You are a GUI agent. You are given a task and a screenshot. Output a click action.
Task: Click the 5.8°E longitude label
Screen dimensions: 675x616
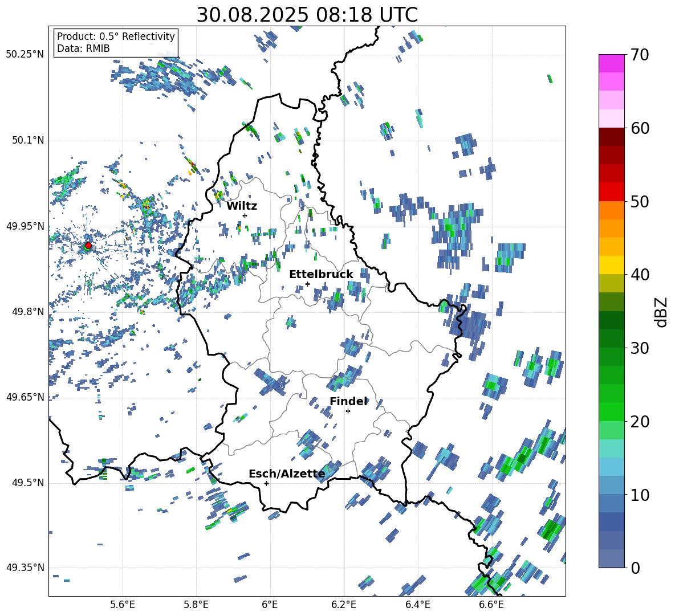tap(196, 605)
